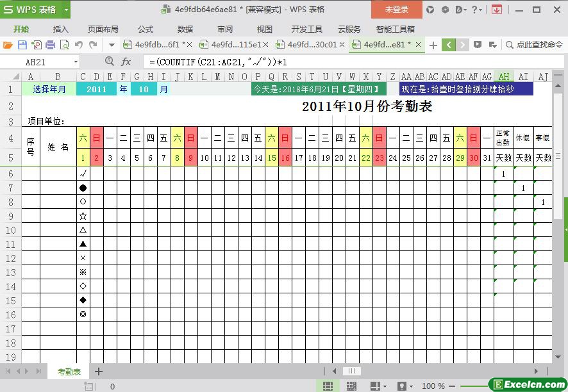The height and width of the screenshot is (392, 568).
Task: Click the Export to PDF icon
Action: click(37, 45)
